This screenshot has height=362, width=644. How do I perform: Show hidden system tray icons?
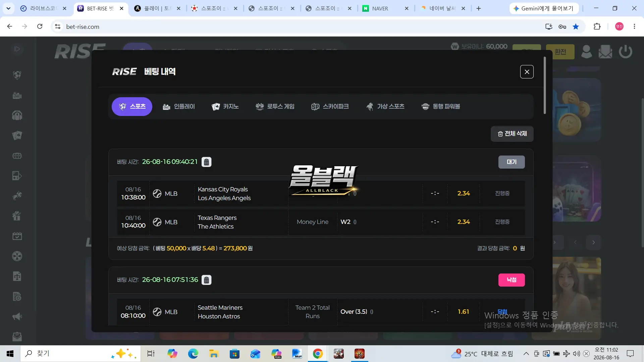click(526, 354)
